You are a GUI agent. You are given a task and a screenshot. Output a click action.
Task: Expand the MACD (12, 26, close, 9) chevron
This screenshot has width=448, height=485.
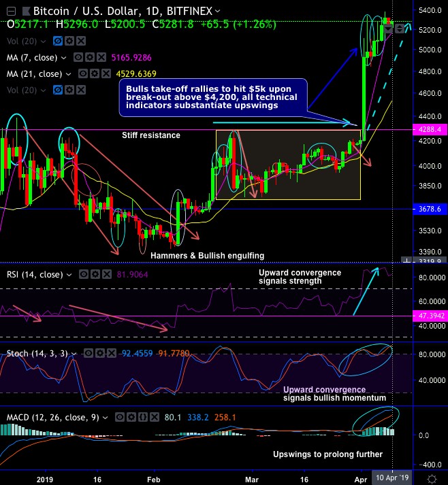tap(106, 418)
